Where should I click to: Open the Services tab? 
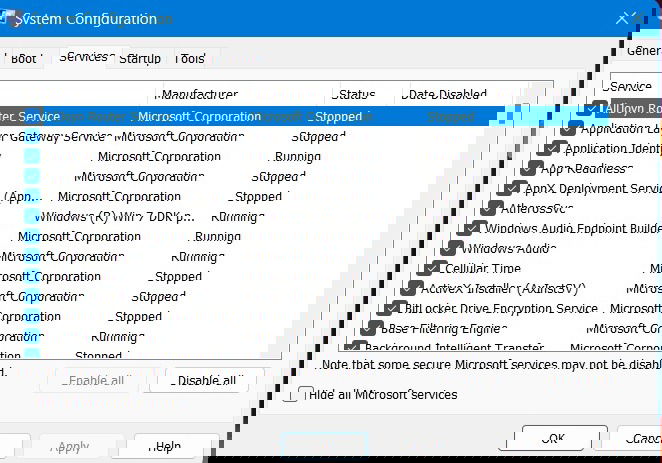click(x=86, y=57)
